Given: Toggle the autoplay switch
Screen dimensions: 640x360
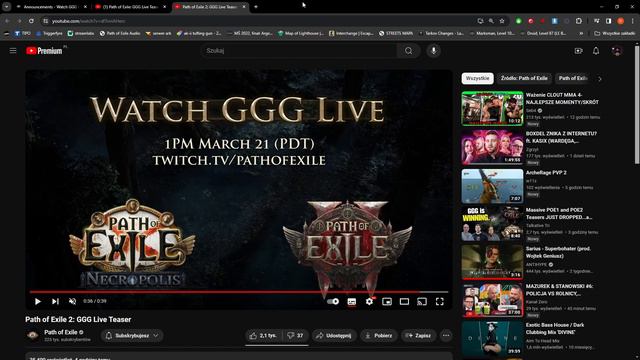Looking at the screenshot, I should (x=333, y=301).
